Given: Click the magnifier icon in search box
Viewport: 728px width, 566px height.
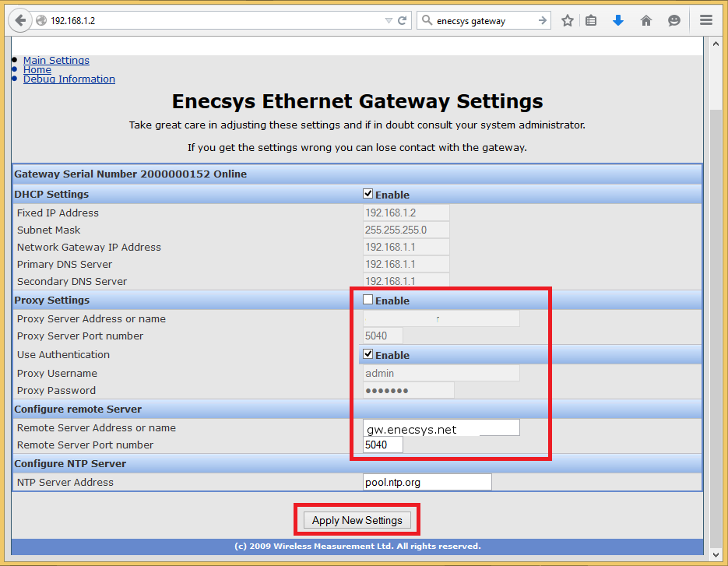Looking at the screenshot, I should (x=427, y=20).
